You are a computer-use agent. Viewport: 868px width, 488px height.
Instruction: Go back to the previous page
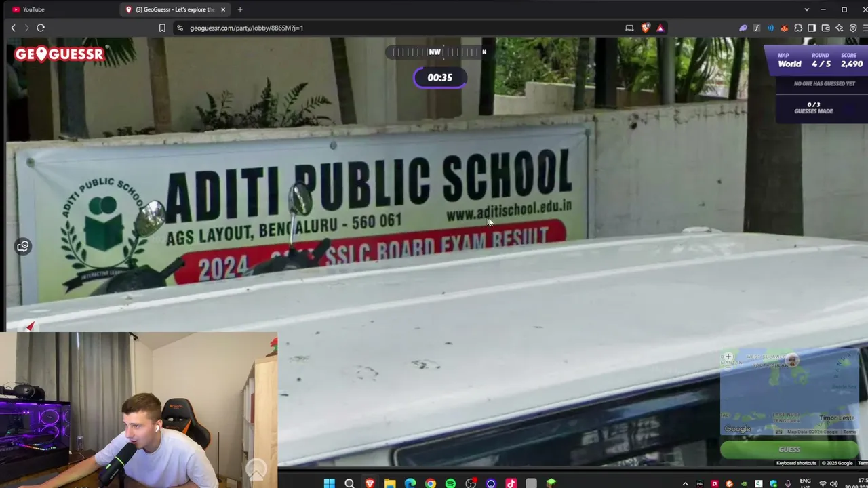(x=13, y=28)
